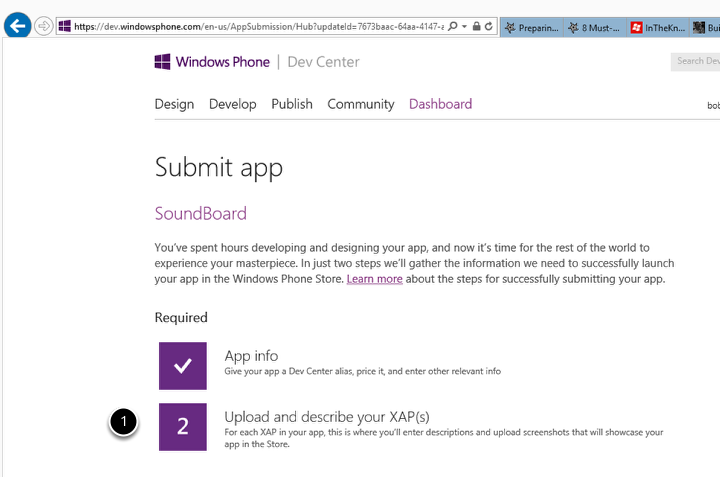Open the Community menu
Image resolution: width=720 pixels, height=477 pixels.
coord(360,104)
